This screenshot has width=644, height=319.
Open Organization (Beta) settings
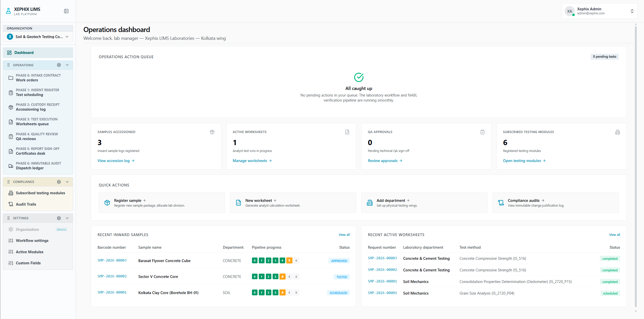38,230
